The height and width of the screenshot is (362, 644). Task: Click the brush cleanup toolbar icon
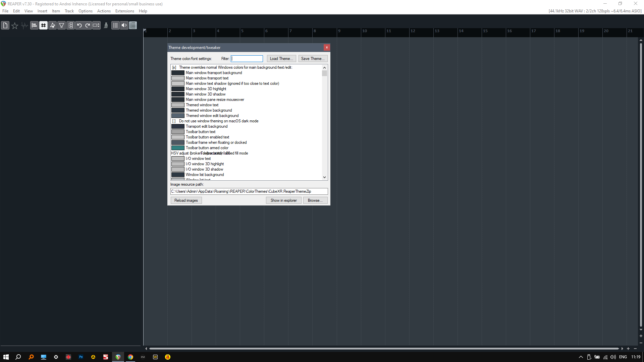[106, 25]
